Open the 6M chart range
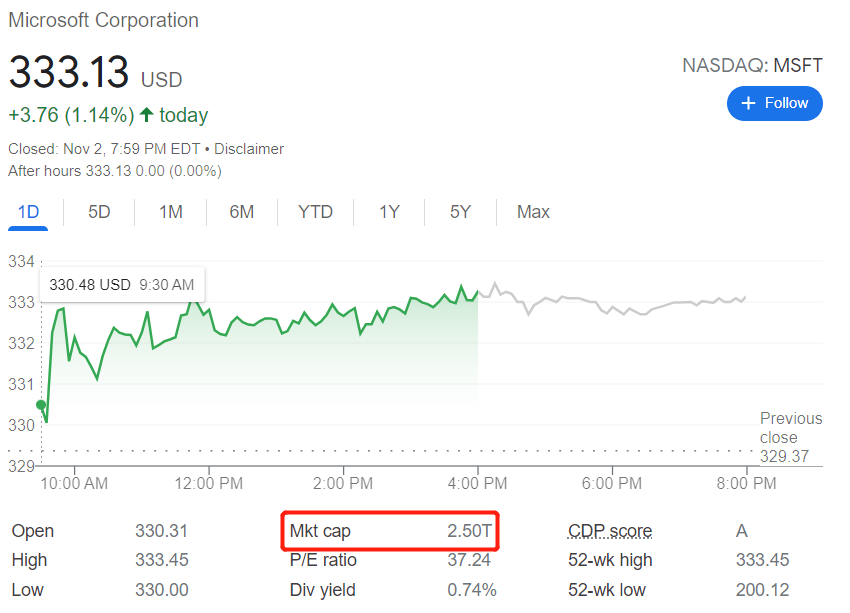 click(242, 212)
